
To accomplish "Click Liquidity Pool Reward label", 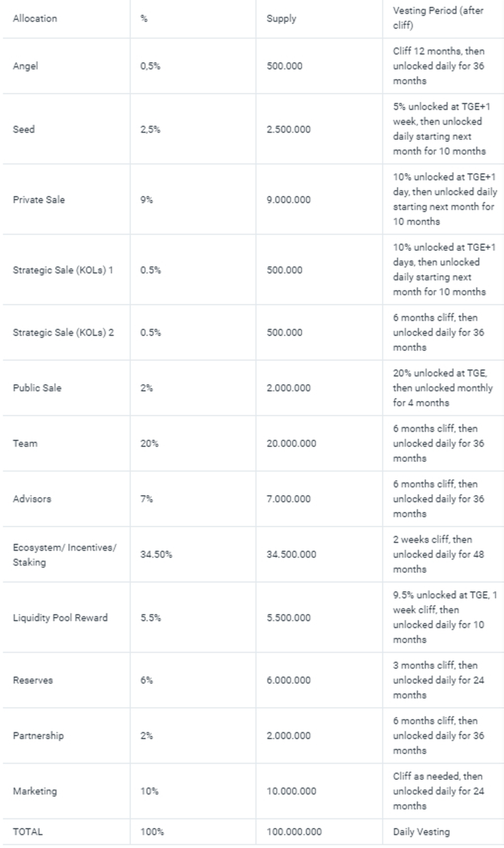I will [x=60, y=618].
